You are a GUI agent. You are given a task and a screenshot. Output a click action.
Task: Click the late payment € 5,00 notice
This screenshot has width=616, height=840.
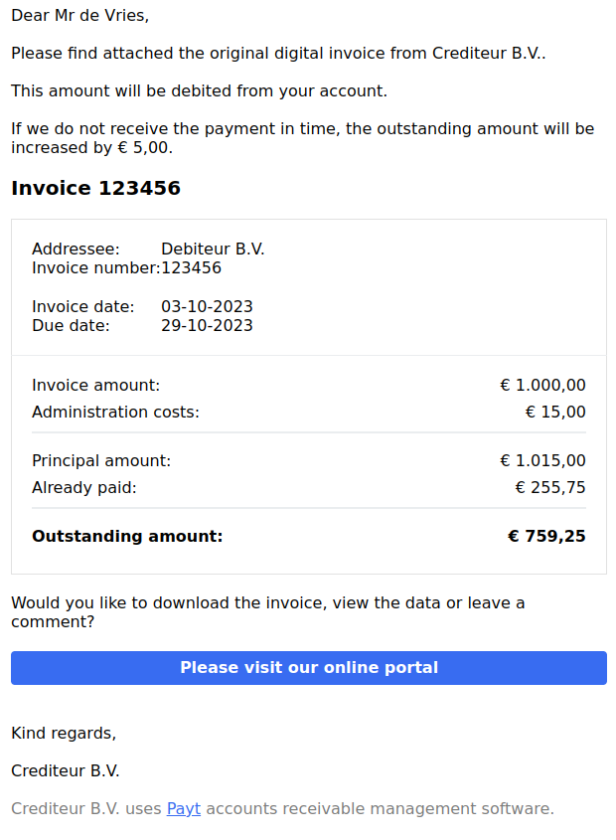coord(303,138)
